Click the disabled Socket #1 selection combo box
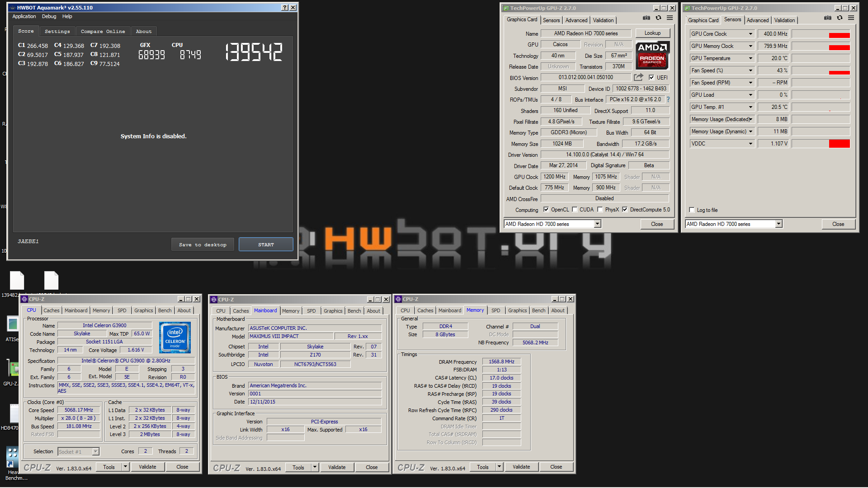This screenshot has width=868, height=488. [x=78, y=451]
